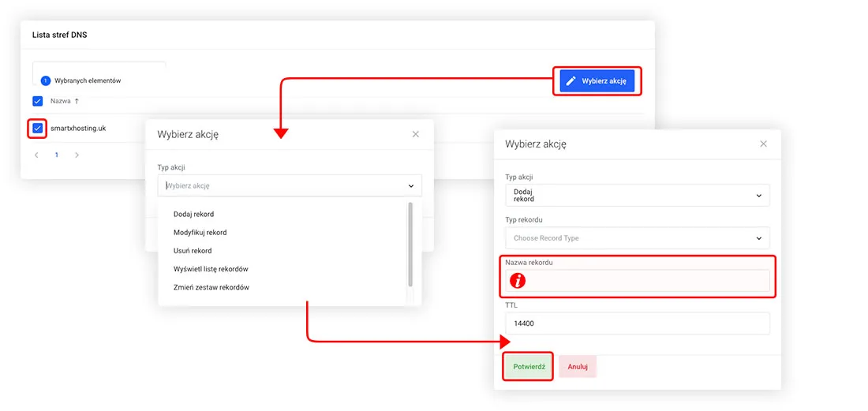The height and width of the screenshot is (411, 868).
Task: Open the Choose Record Type dropdown
Action: [x=638, y=238]
